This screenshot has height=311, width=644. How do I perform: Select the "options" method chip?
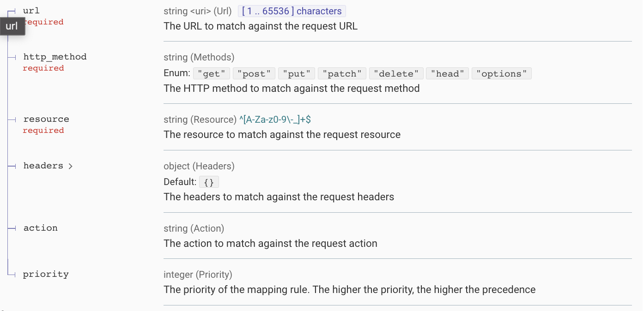[501, 73]
